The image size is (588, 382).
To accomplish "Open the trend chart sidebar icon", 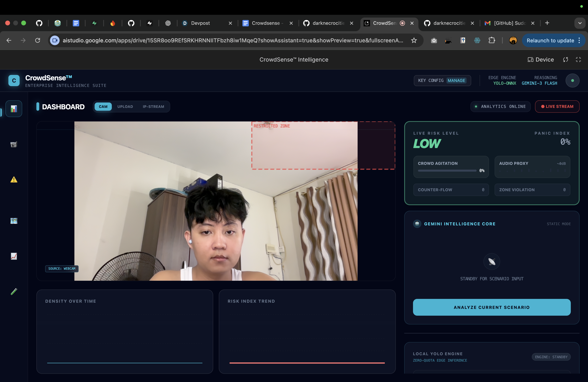I will coord(14,256).
